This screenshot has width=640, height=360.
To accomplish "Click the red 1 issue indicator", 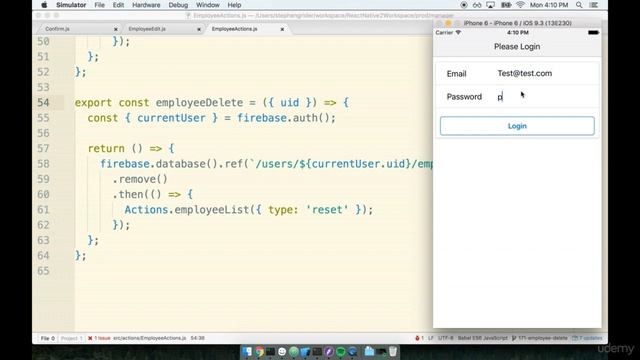I will [99, 338].
